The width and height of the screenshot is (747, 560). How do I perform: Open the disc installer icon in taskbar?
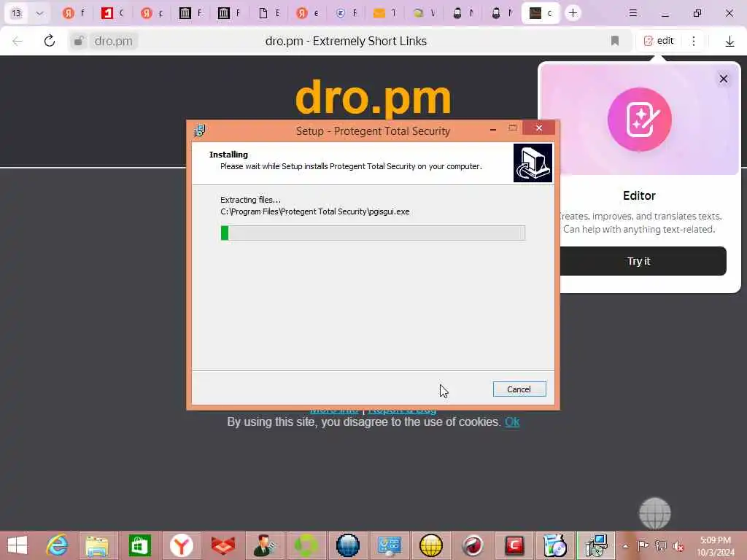pyautogui.click(x=554, y=545)
